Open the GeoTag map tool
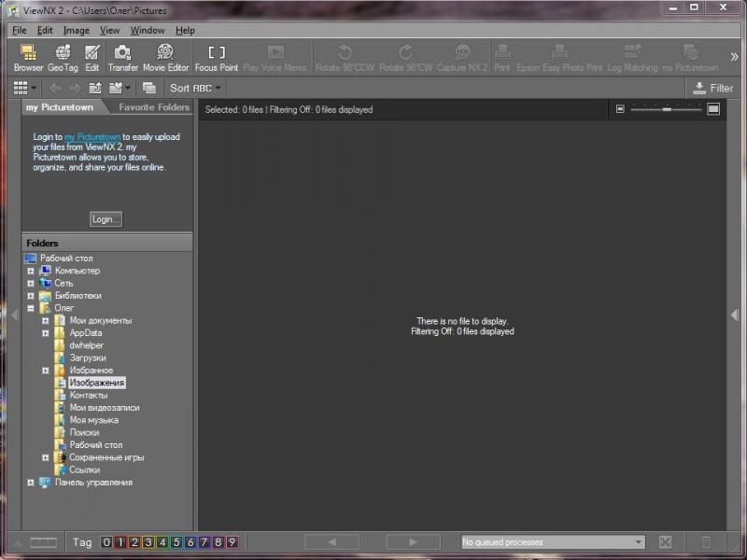 coord(63,58)
